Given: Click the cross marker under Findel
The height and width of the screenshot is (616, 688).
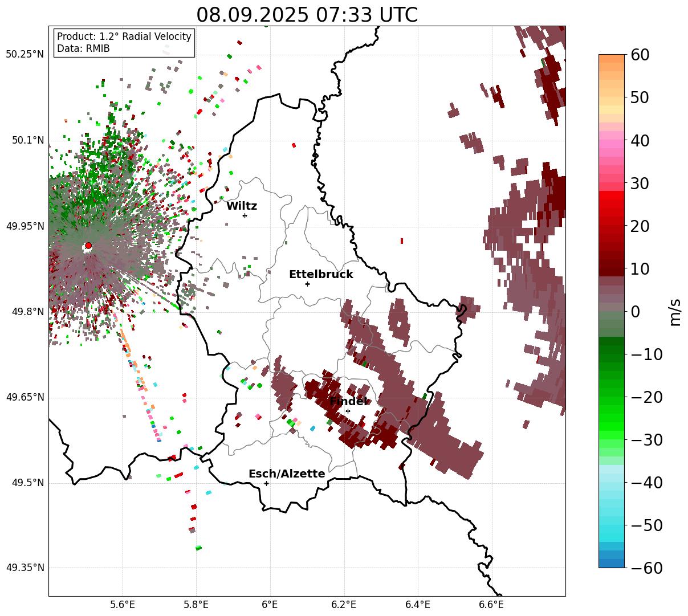Looking at the screenshot, I should tap(348, 411).
